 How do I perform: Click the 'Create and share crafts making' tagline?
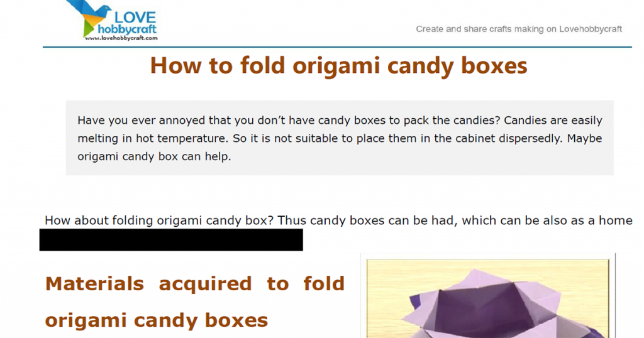click(519, 29)
